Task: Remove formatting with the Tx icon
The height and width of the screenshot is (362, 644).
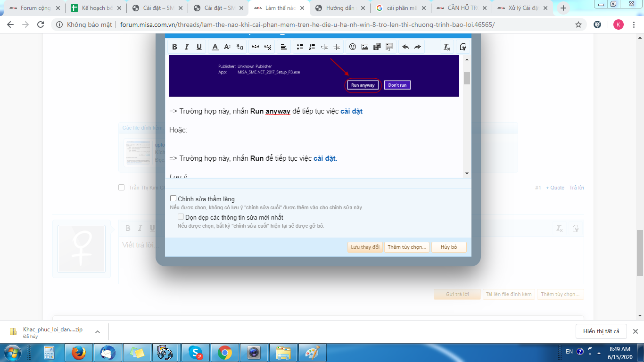Action: click(447, 47)
